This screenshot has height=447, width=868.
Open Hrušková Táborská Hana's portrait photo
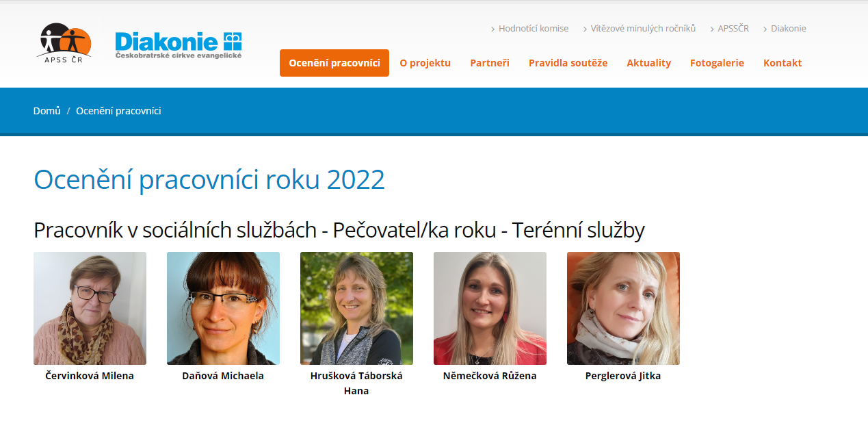coord(356,308)
